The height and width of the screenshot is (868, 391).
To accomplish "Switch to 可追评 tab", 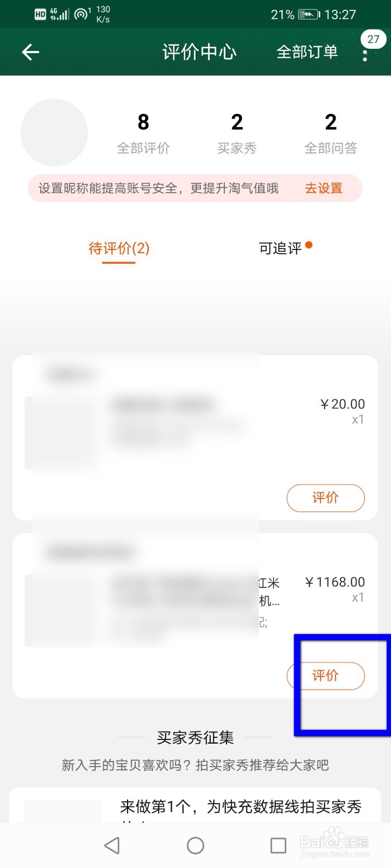I will click(281, 248).
